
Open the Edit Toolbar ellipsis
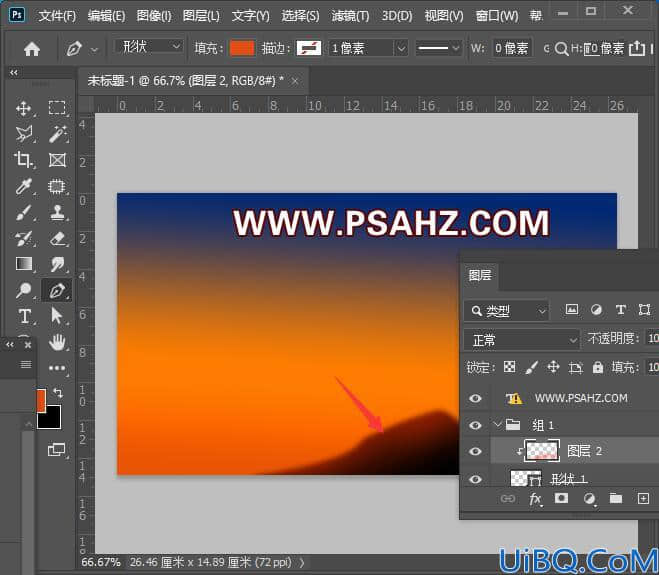pyautogui.click(x=57, y=368)
